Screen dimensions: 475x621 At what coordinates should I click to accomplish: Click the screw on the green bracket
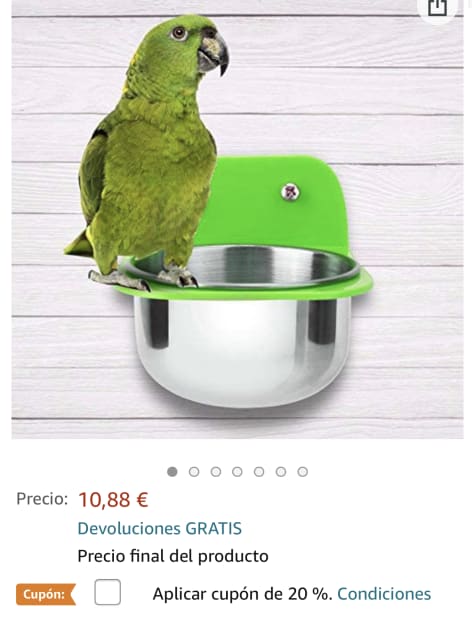pos(290,192)
